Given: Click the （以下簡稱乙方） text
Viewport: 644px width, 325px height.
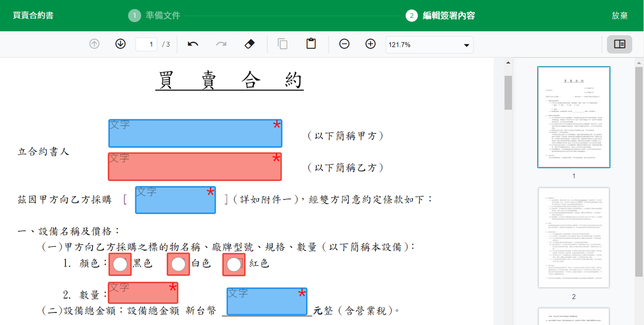Looking at the screenshot, I should pos(346,167).
